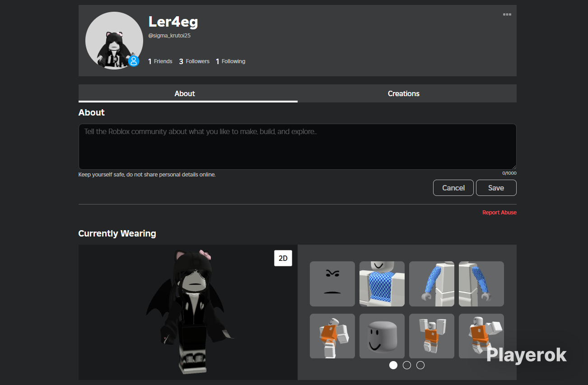588x385 pixels.
Task: Click the About section heading
Action: pos(92,112)
